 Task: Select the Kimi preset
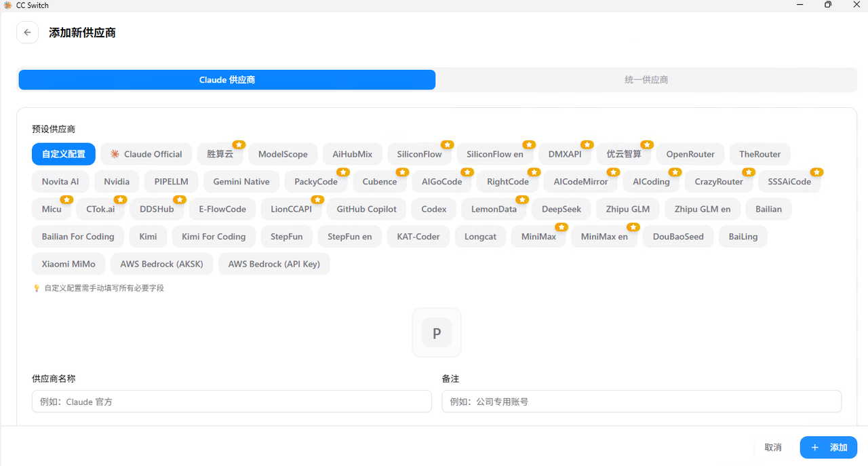pos(149,237)
